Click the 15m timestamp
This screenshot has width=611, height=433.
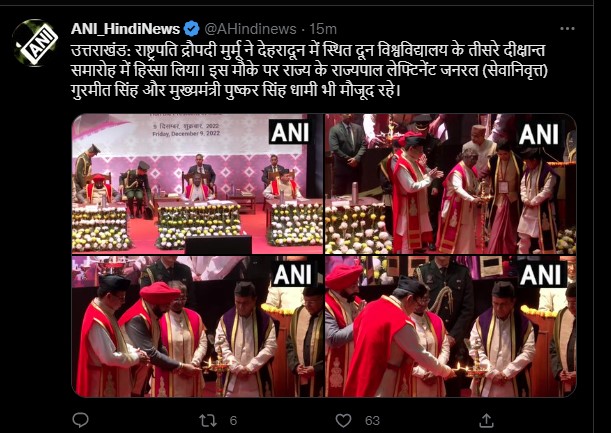click(323, 29)
